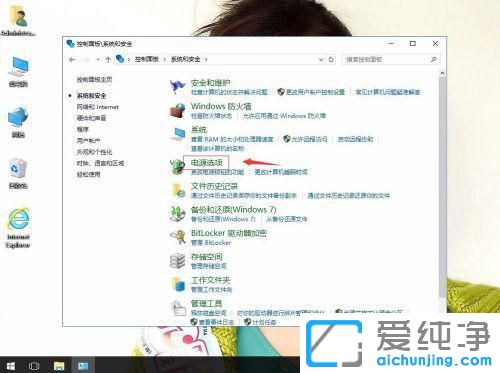The width and height of the screenshot is (500, 373).
Task: Click the BitLocker 驱动器加密 key icon
Action: [x=177, y=237]
